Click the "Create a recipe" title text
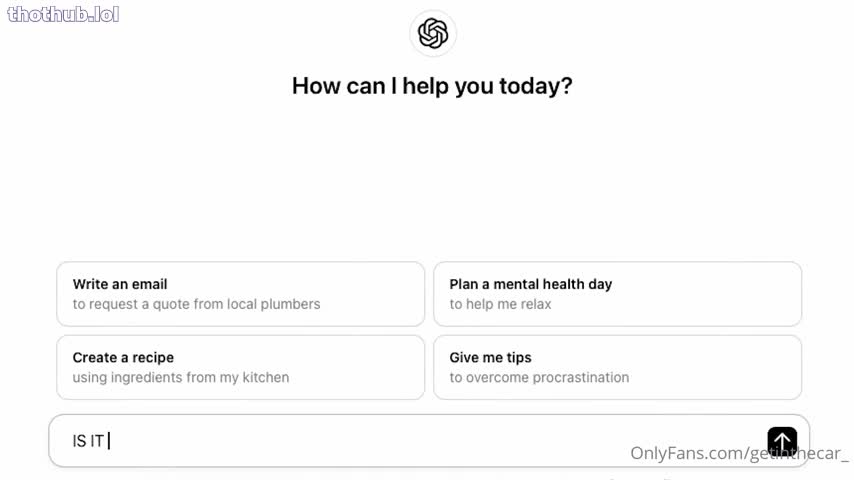This screenshot has height=480, width=854. coord(123,357)
